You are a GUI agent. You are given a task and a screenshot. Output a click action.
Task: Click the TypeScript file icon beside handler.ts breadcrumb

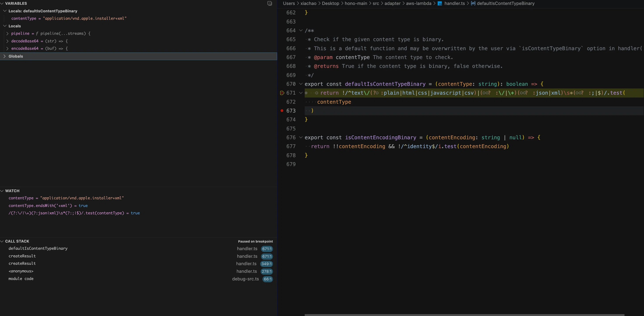click(440, 4)
